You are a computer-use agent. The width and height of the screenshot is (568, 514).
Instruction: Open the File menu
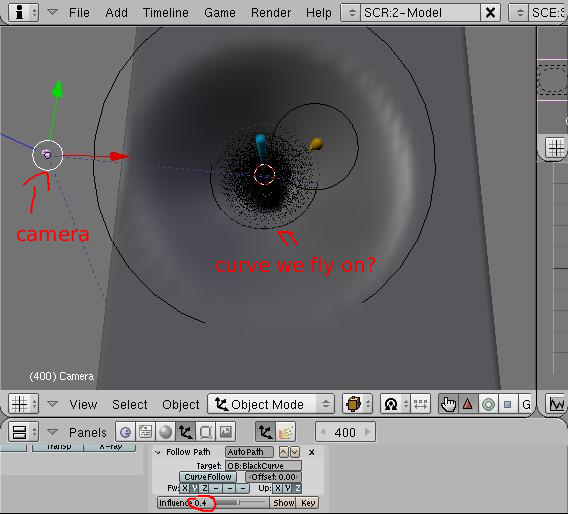[x=79, y=13]
